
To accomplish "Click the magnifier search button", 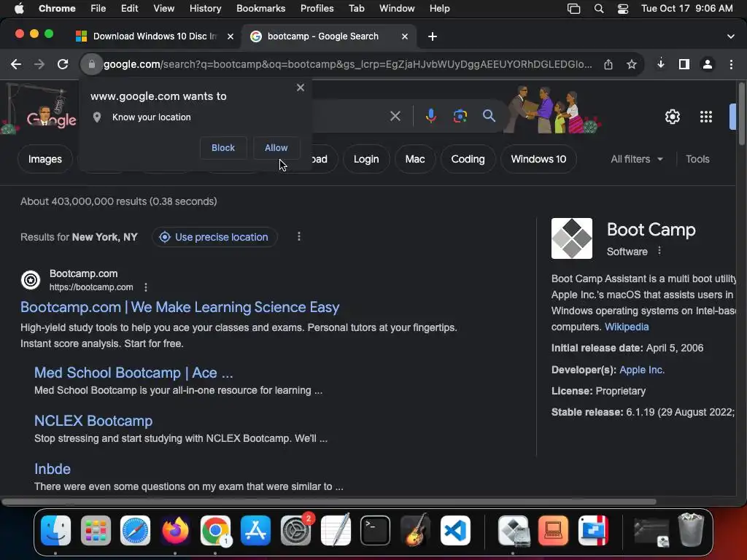I will click(489, 116).
